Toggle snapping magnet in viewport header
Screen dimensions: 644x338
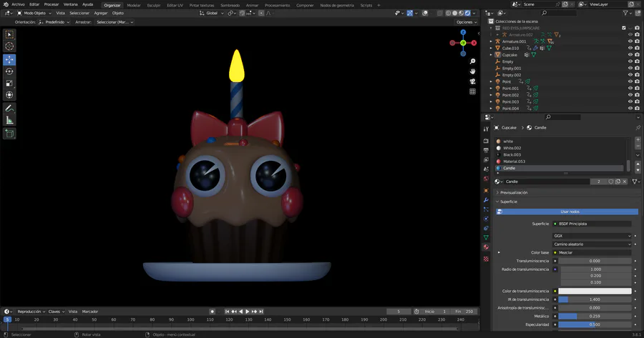[242, 13]
